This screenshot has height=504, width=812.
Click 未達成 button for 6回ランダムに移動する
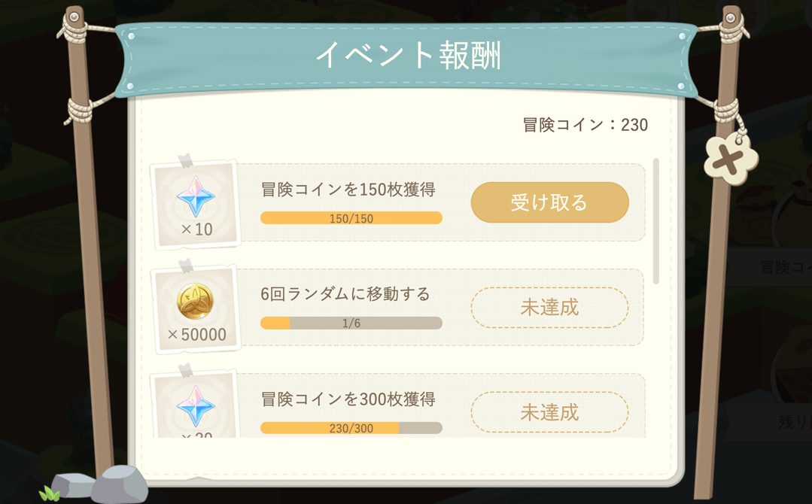click(549, 308)
